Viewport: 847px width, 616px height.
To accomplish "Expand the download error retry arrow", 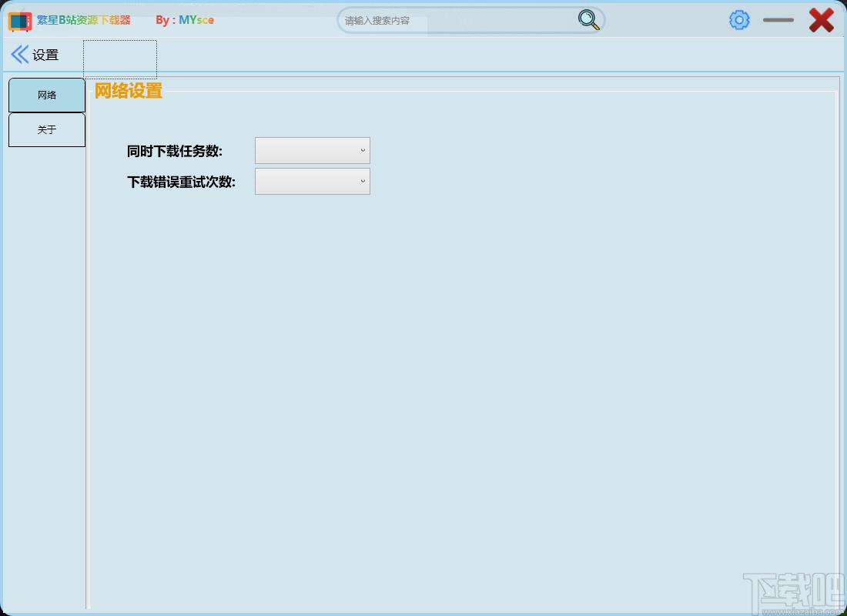I will point(363,182).
